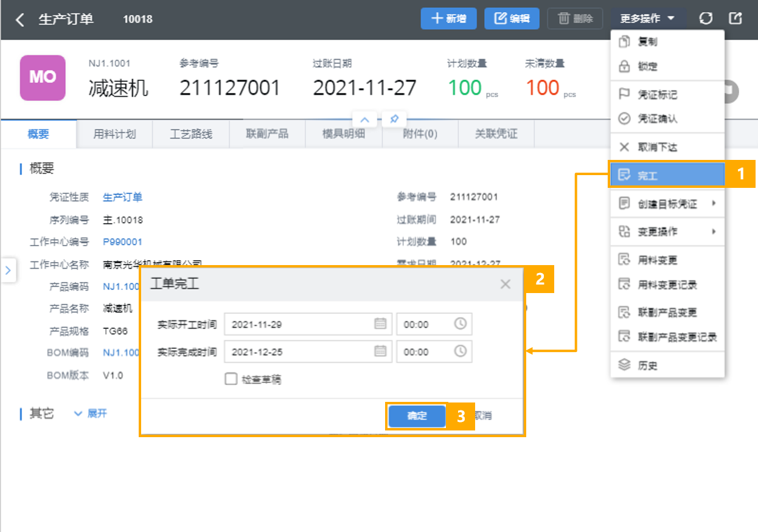Go back using the left arrow icon
This screenshot has height=532, width=758.
[20, 19]
